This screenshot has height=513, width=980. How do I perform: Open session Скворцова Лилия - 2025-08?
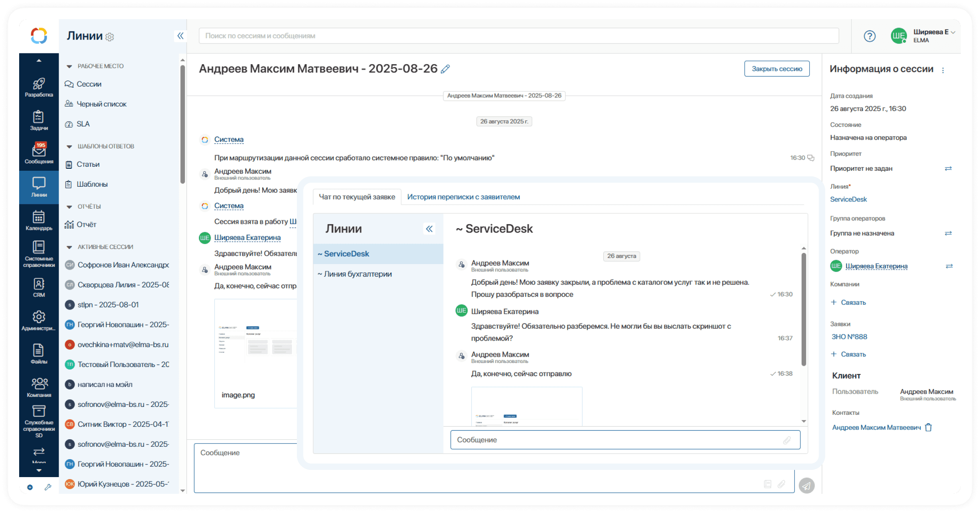118,285
